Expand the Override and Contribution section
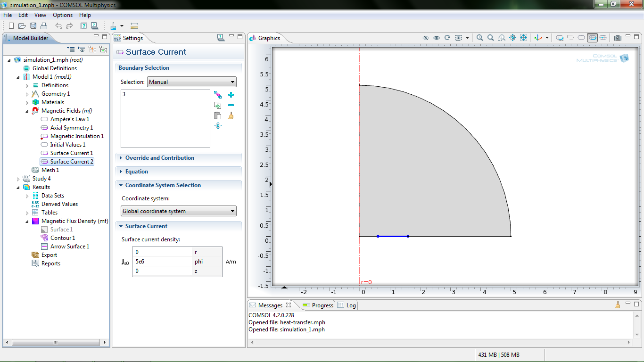Image resolution: width=644 pixels, height=362 pixels. [159, 158]
